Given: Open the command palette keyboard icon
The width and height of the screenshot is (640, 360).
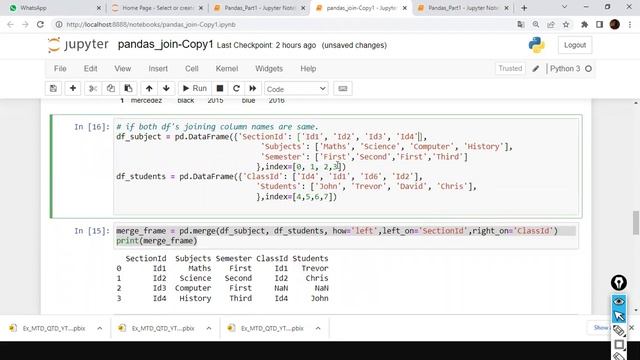Looking at the screenshot, I should (343, 89).
